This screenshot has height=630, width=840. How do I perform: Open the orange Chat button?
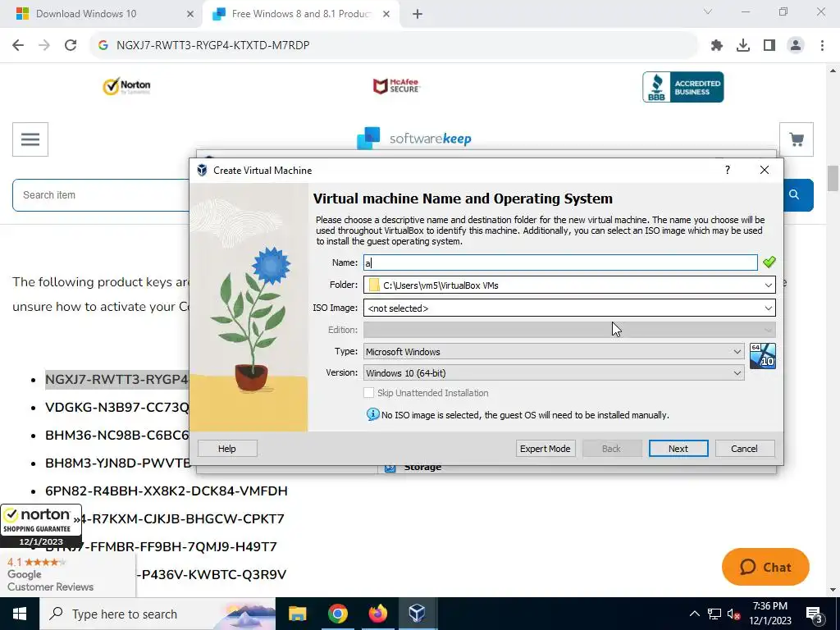(x=765, y=567)
